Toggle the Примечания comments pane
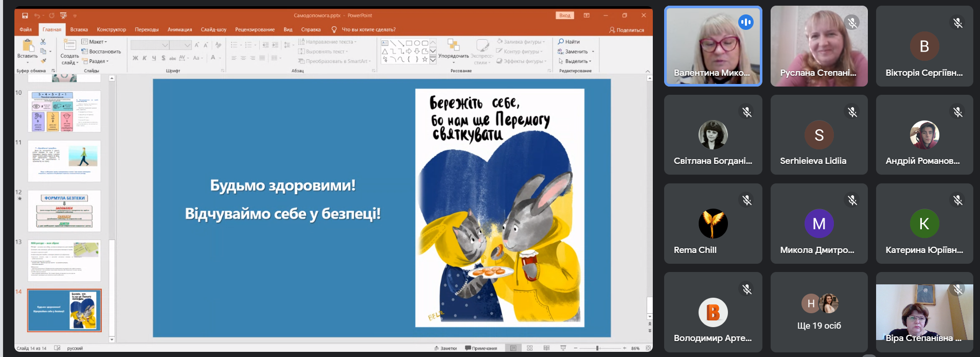This screenshot has height=357, width=980. click(481, 348)
